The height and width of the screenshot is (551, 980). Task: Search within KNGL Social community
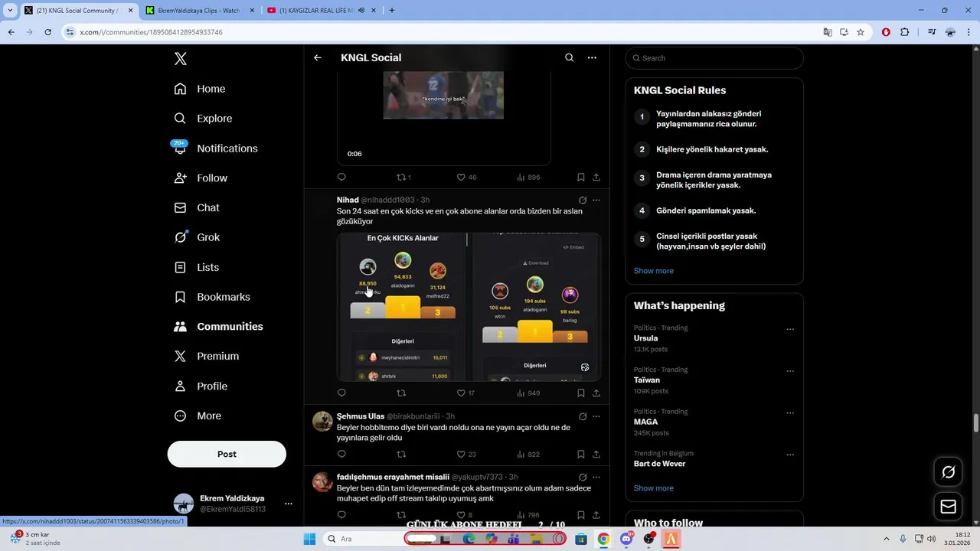point(569,57)
